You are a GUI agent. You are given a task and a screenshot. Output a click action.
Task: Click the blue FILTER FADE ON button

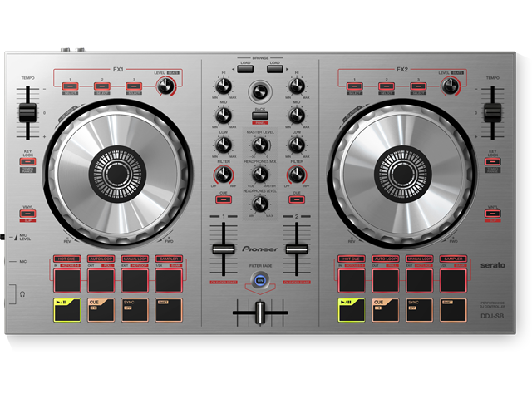tap(260, 281)
